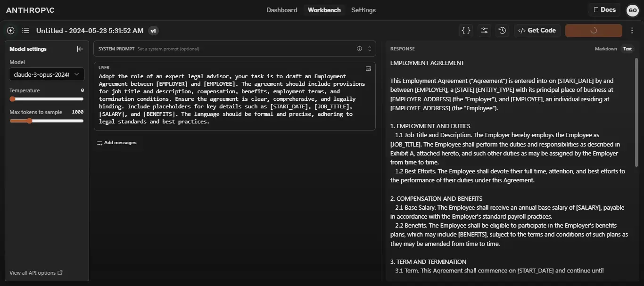
Task: Click the RESPONSE panel label
Action: pyautogui.click(x=402, y=49)
